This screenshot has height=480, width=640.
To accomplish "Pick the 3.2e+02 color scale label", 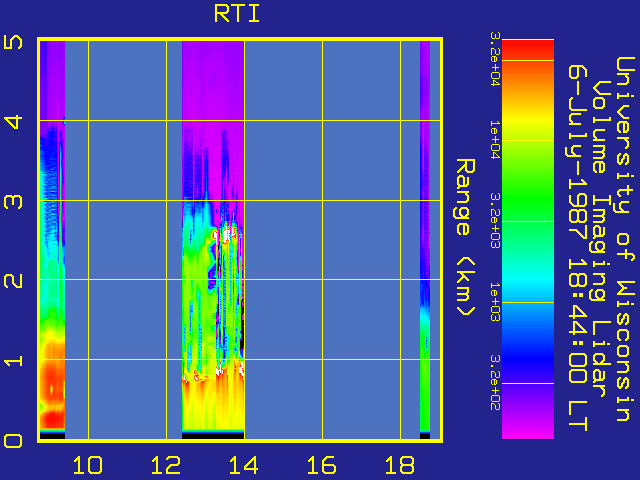I will pyautogui.click(x=494, y=382).
